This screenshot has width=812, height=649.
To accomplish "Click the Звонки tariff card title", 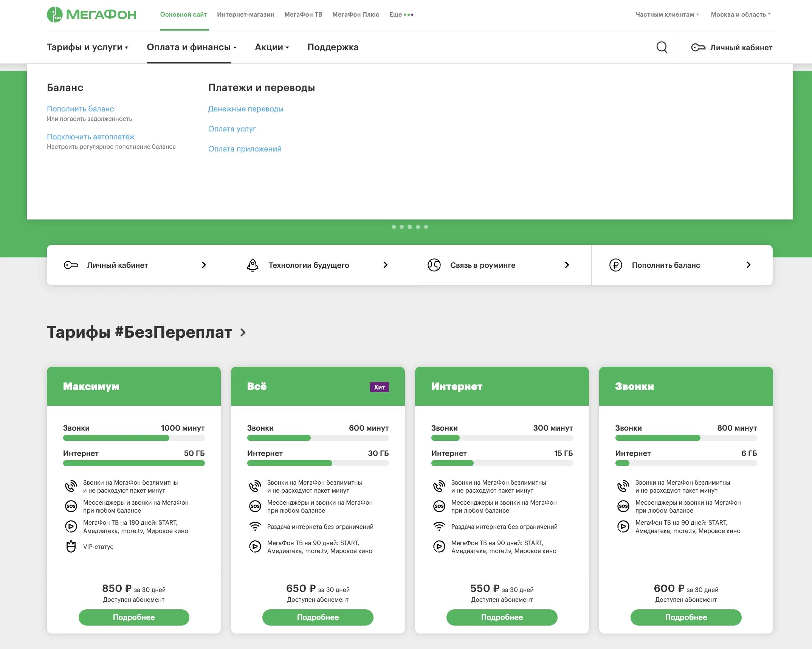I will [634, 386].
